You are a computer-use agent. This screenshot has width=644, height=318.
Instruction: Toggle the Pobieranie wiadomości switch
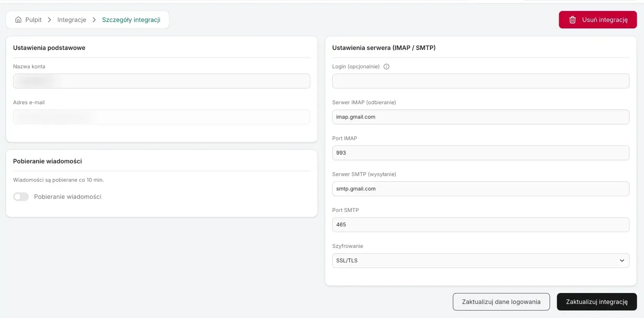tap(21, 196)
